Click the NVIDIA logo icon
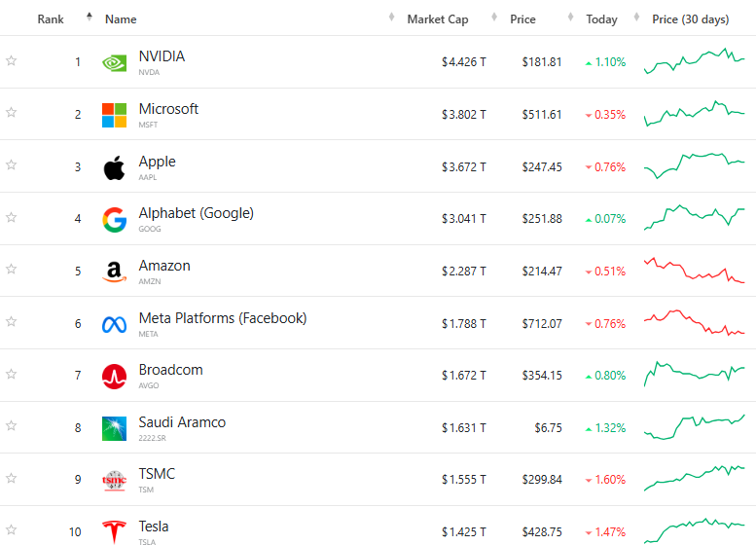This screenshot has width=756, height=545. coord(114,62)
